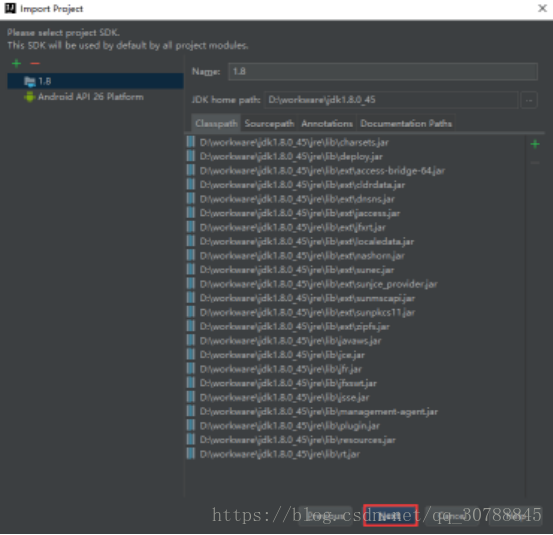This screenshot has height=535, width=553.
Task: Click jar icon beside rt.jar
Action: (x=191, y=454)
